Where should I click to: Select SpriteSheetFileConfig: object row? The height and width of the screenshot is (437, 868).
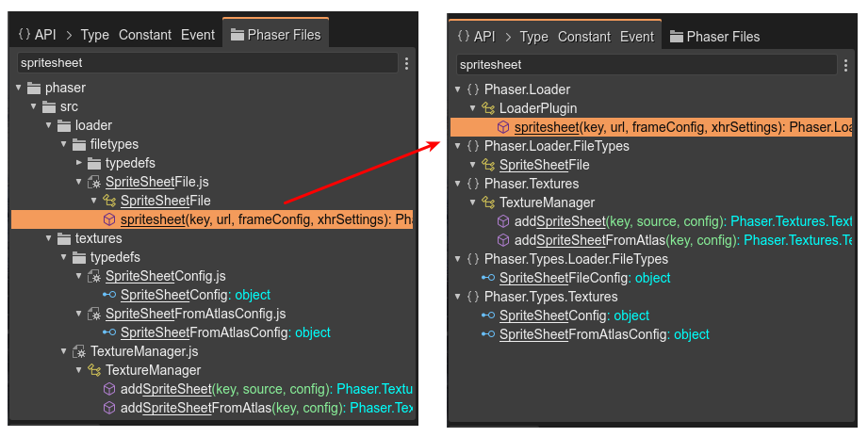pyautogui.click(x=584, y=278)
